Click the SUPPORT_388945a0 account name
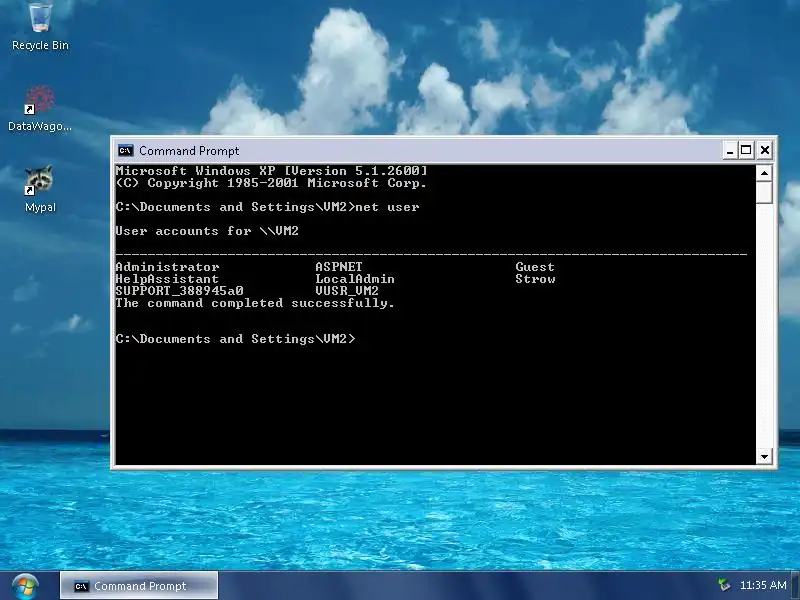This screenshot has width=800, height=600. coord(180,291)
